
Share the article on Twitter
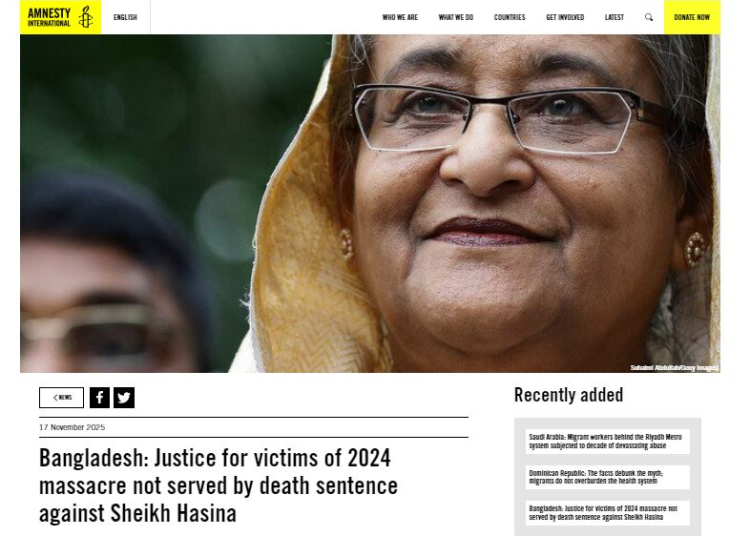[x=124, y=397]
